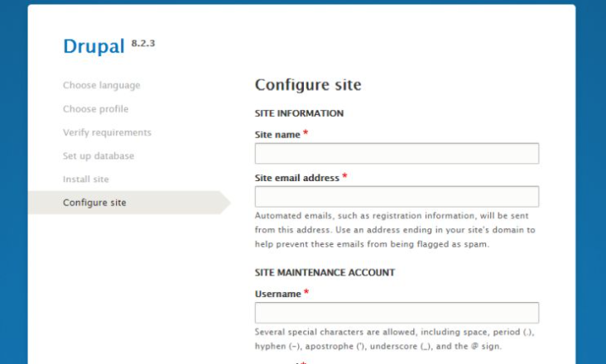Click the Install site step

(86, 179)
